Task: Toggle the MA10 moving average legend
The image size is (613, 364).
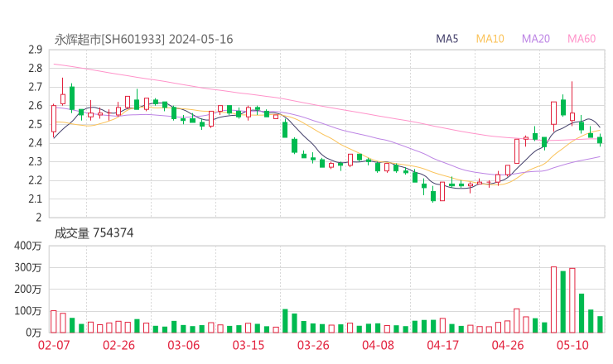Action: pos(490,39)
